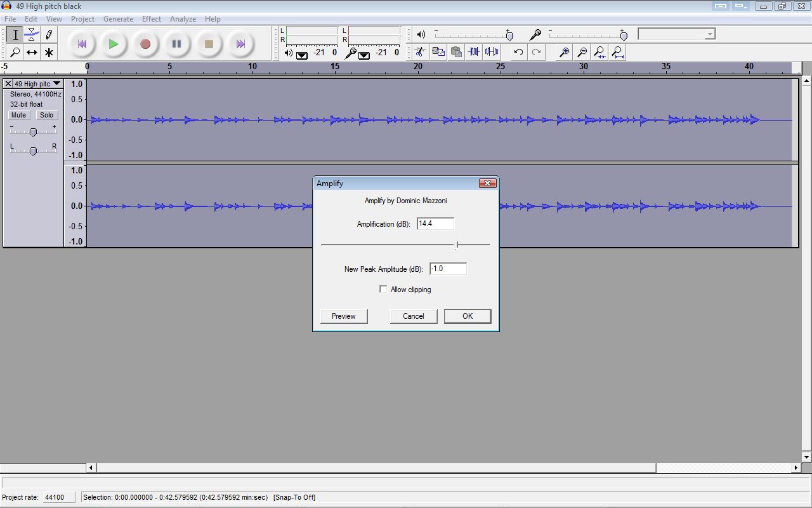The height and width of the screenshot is (508, 812).
Task: Click the 20 mark on the timeline ruler
Action: (x=418, y=66)
